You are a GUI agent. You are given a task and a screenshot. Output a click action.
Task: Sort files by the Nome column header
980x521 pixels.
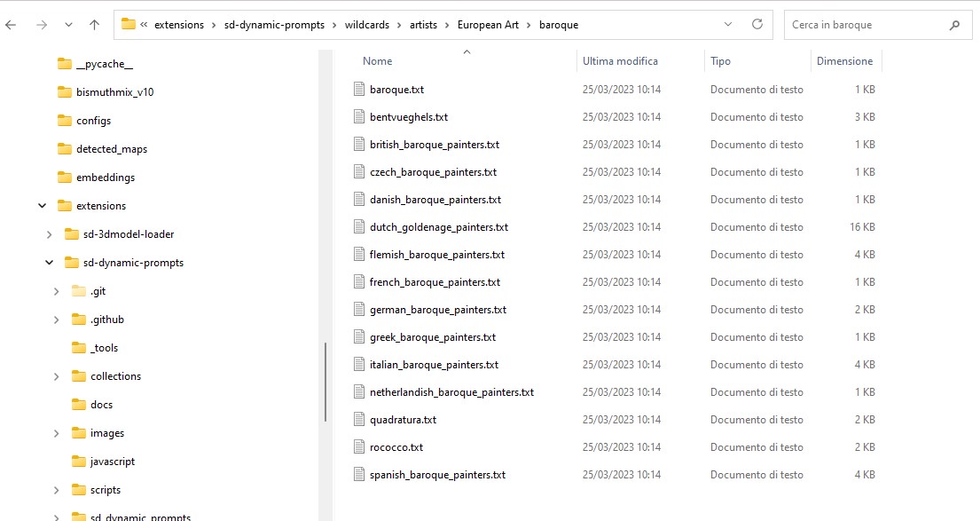[x=377, y=60]
